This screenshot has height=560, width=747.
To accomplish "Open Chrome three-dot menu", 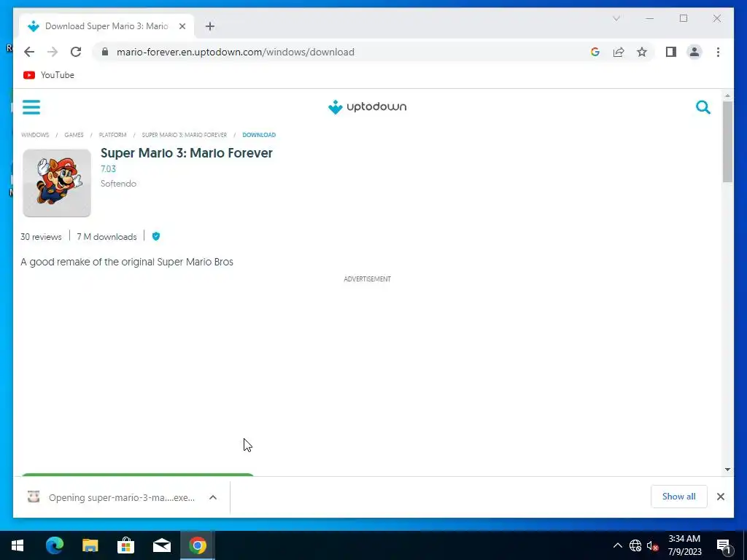I will pyautogui.click(x=718, y=52).
